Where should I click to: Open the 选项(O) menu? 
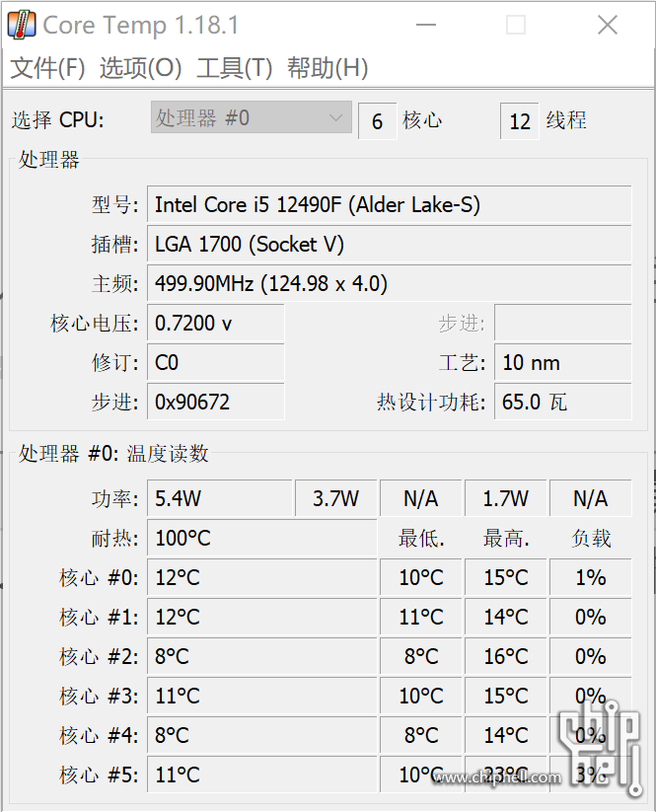(x=140, y=68)
